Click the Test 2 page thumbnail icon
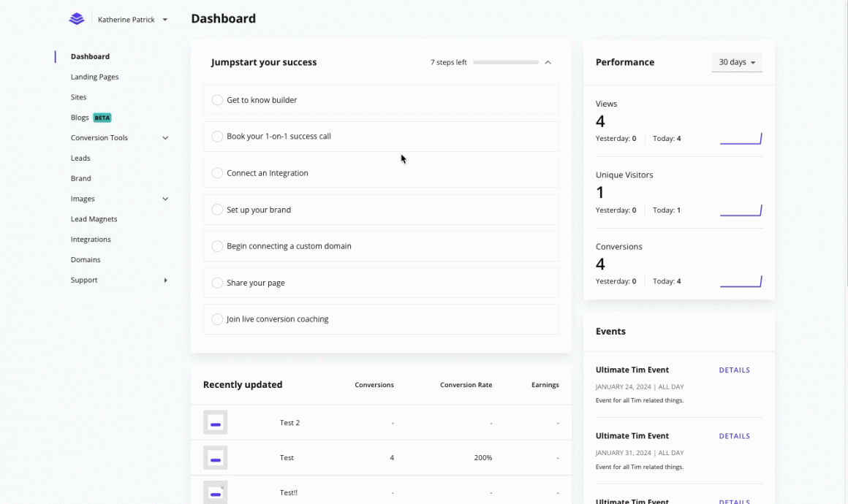The height and width of the screenshot is (504, 848). pos(215,423)
